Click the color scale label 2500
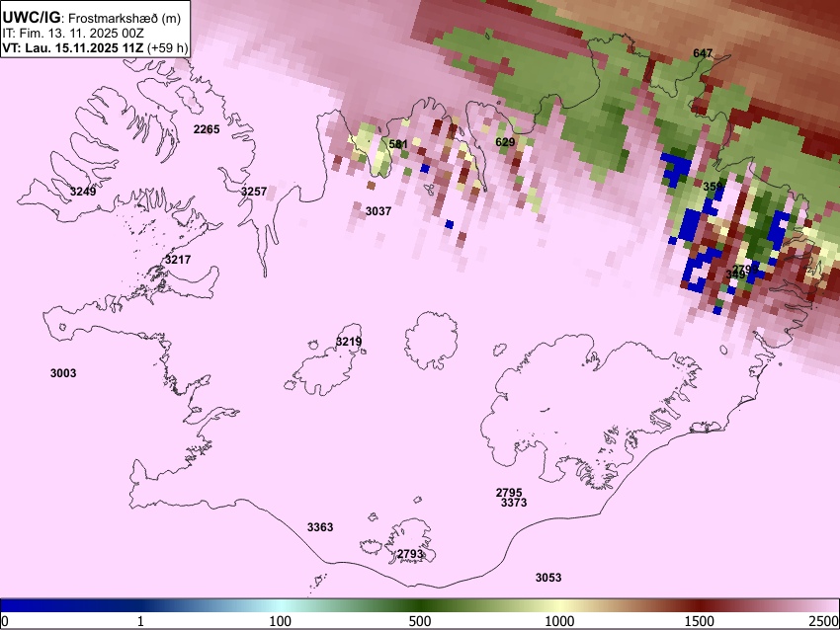The width and height of the screenshot is (840, 630). click(x=825, y=621)
